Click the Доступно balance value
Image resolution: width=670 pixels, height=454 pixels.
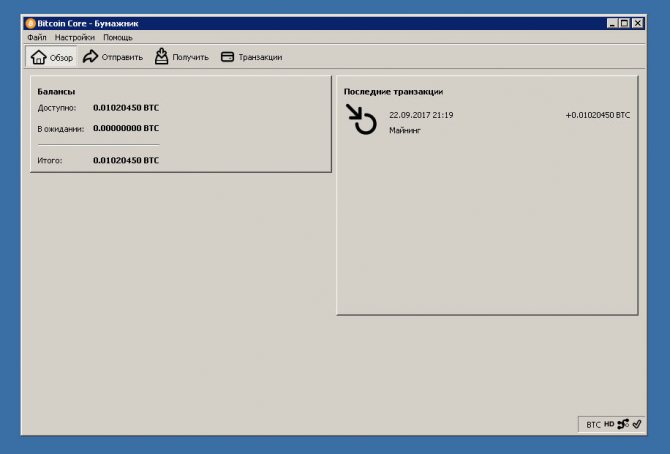[125, 107]
